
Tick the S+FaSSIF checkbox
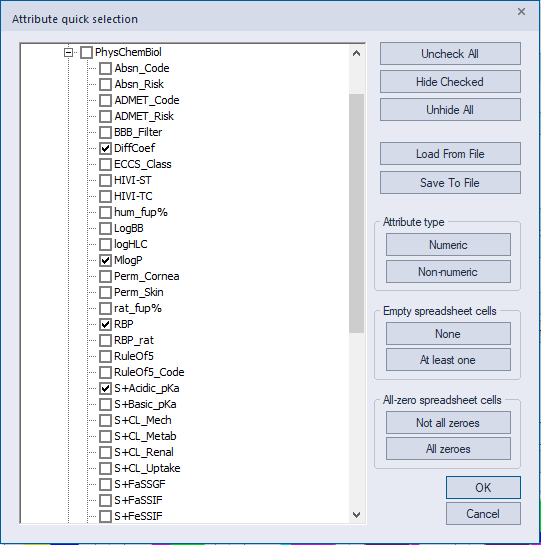click(105, 500)
